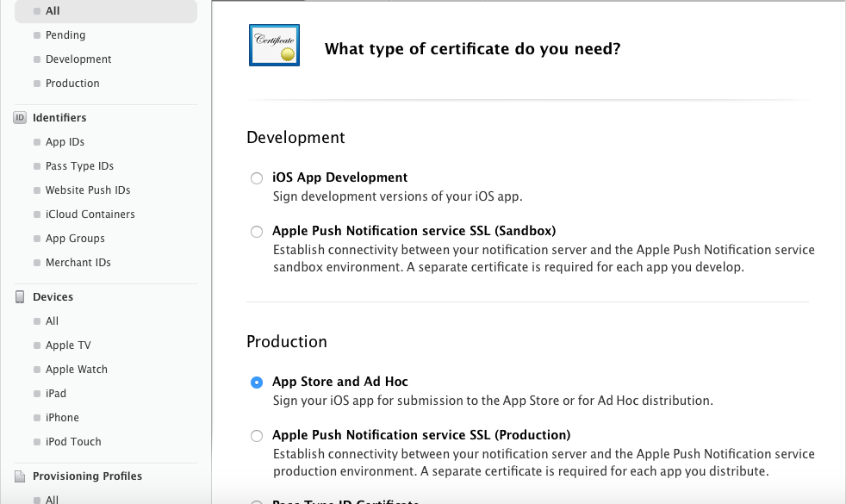846x504 pixels.
Task: Open Production certificates list
Action: 72,83
